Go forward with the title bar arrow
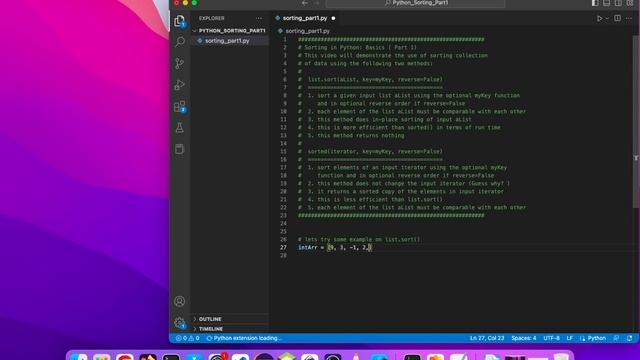The image size is (640, 360). (317, 3)
